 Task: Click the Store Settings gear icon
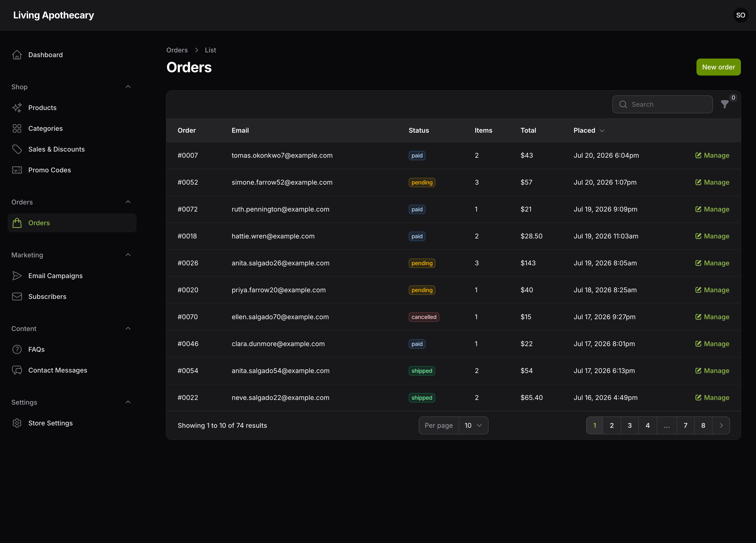coord(17,423)
